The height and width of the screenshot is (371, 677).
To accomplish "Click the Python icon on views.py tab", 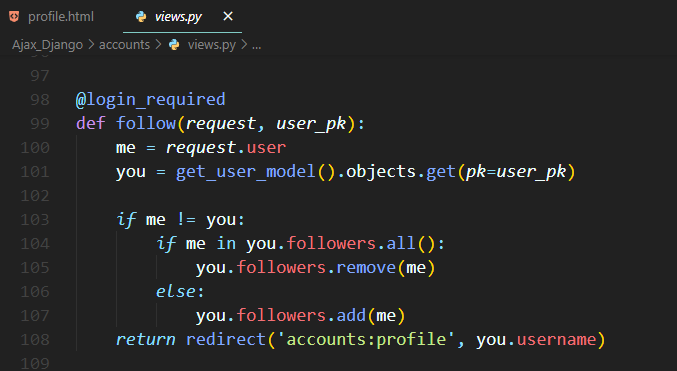I will click(141, 17).
